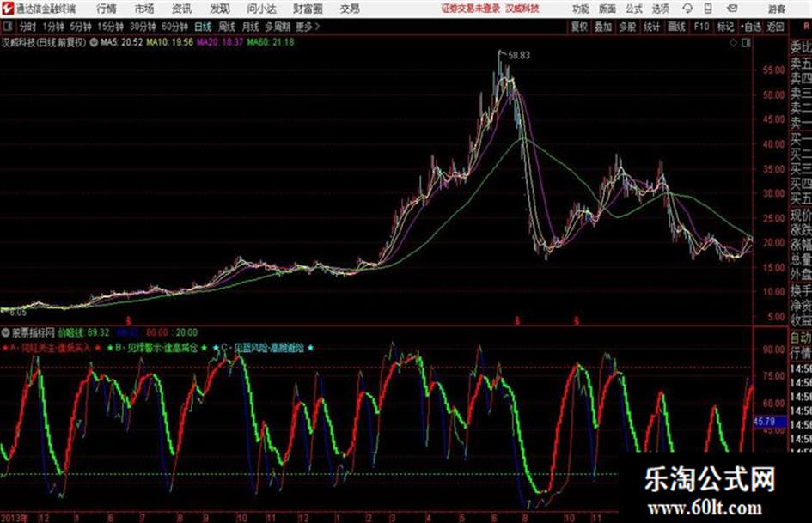Switch to 30分钟 period
812x523 pixels.
pos(143,27)
